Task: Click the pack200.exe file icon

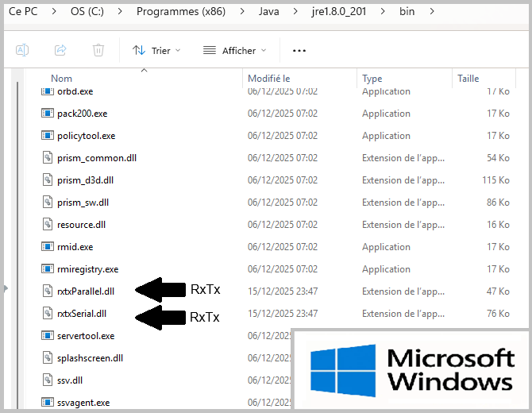Action: pyautogui.click(x=47, y=114)
